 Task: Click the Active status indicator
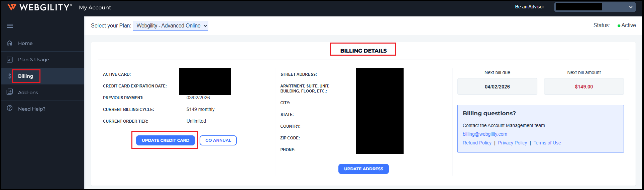[x=627, y=25]
